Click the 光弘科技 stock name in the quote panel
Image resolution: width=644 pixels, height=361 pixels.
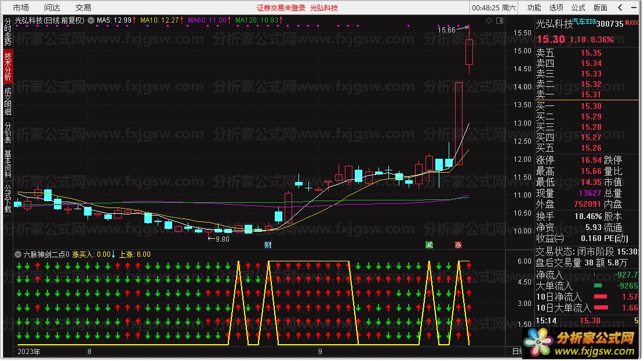coord(554,24)
